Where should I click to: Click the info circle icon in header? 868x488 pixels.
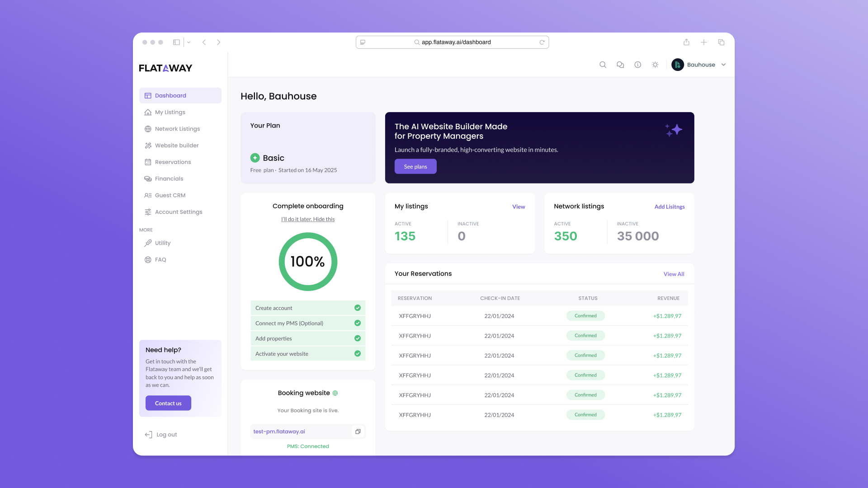coord(637,65)
